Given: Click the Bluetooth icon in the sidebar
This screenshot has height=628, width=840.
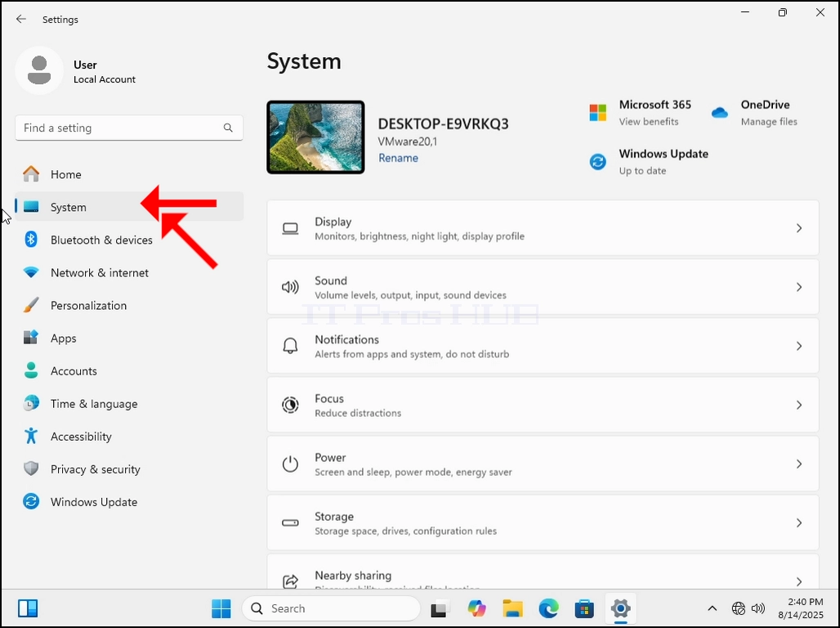Looking at the screenshot, I should click(x=31, y=240).
